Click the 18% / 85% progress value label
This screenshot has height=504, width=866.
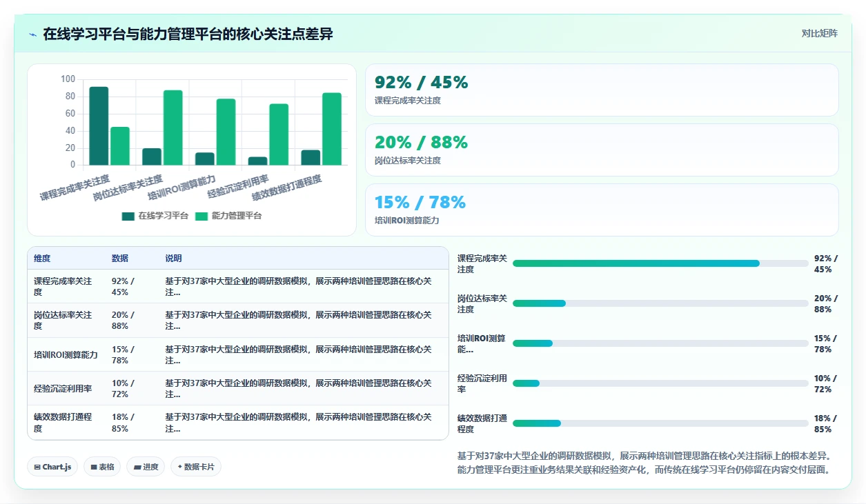click(826, 423)
